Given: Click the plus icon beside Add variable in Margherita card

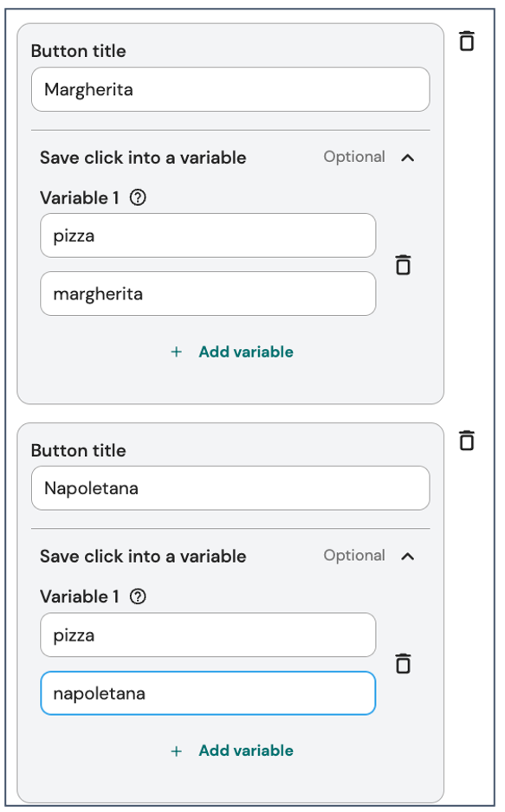Looking at the screenshot, I should (177, 352).
